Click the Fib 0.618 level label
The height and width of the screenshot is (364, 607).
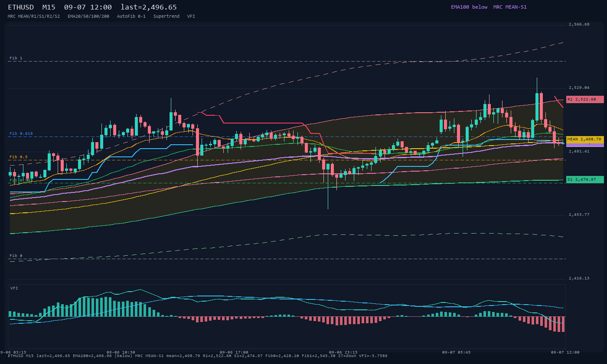21,133
